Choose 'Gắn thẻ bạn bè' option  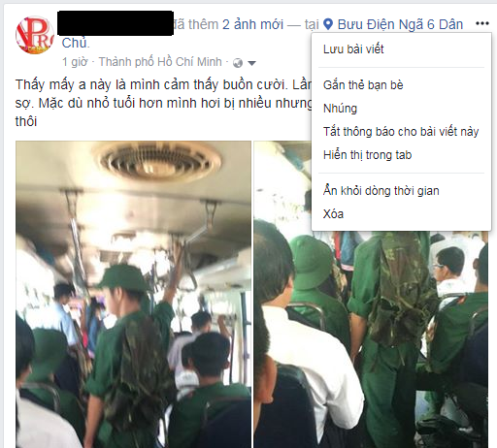[363, 85]
